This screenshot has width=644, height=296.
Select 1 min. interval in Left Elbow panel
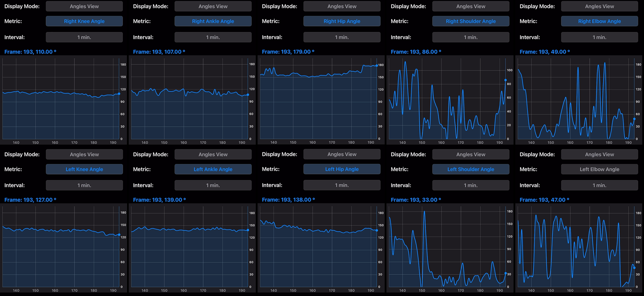click(x=599, y=185)
